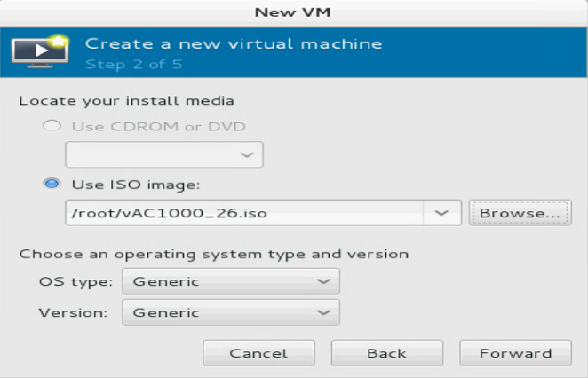Click the Version: label
Screen dimensions: 588x378
tap(73, 312)
